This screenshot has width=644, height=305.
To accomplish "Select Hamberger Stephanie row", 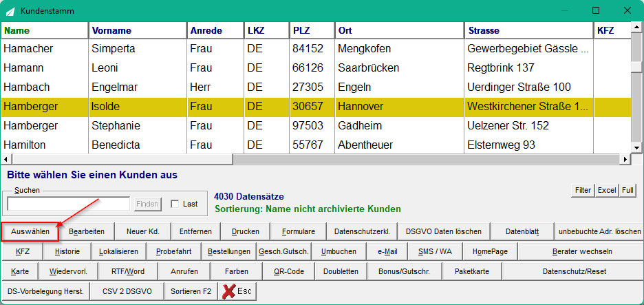I will click(316, 125).
